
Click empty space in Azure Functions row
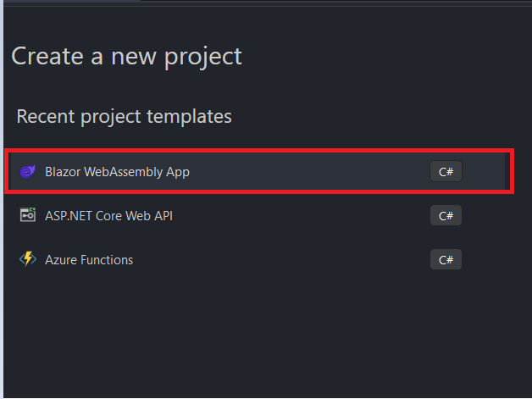(281, 259)
